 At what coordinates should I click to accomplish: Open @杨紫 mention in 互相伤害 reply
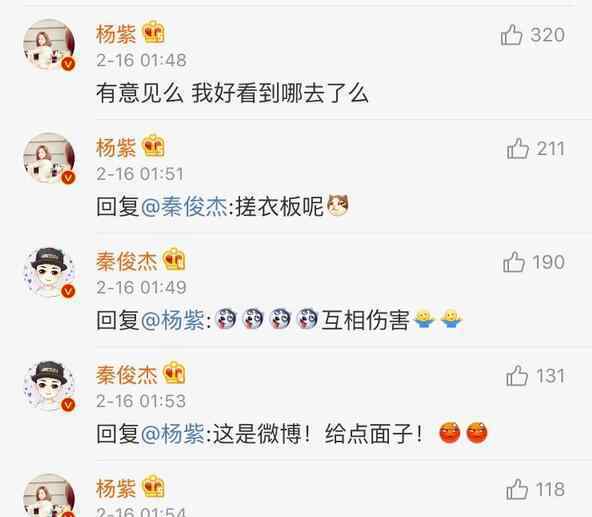173,320
